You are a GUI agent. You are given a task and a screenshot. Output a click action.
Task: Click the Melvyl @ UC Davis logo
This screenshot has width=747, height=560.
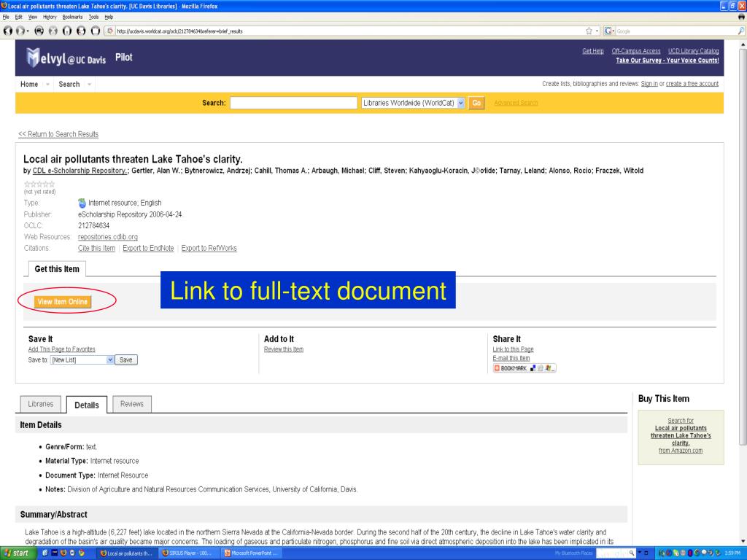66,58
